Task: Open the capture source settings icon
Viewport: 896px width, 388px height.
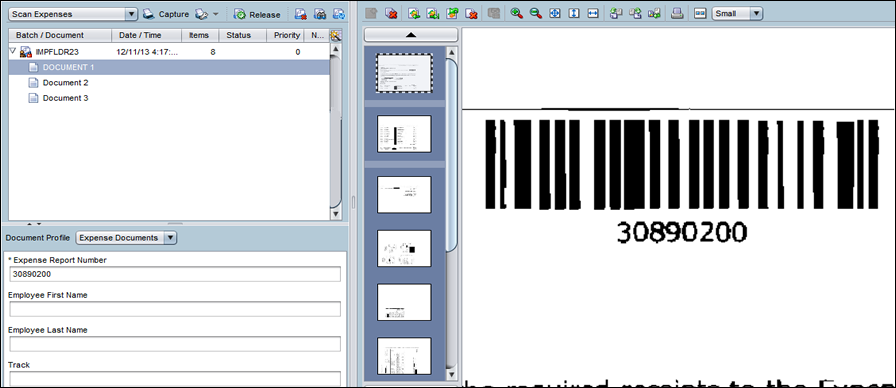Action: coord(201,14)
